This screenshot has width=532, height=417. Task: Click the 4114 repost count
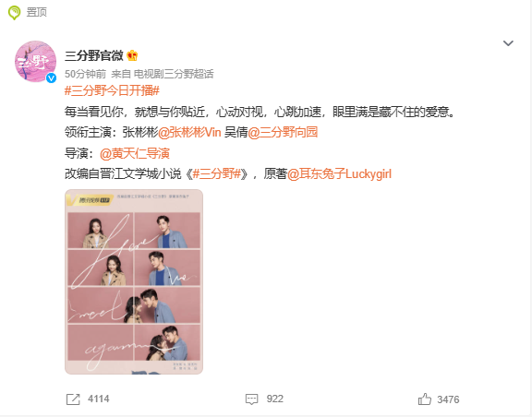tap(99, 399)
